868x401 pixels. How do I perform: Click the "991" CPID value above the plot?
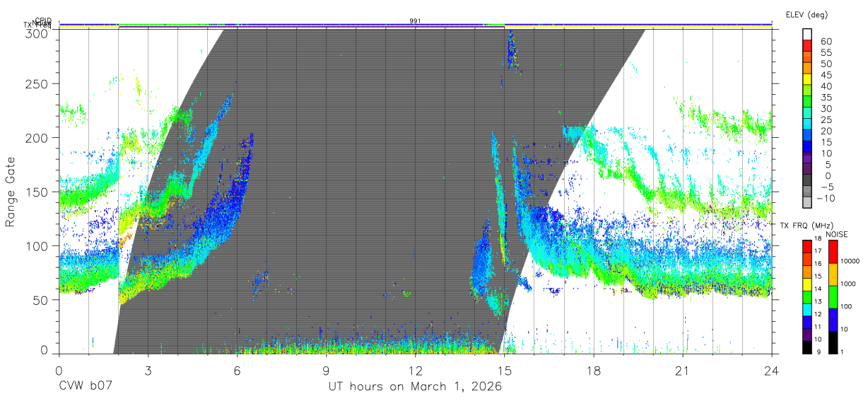(x=416, y=21)
